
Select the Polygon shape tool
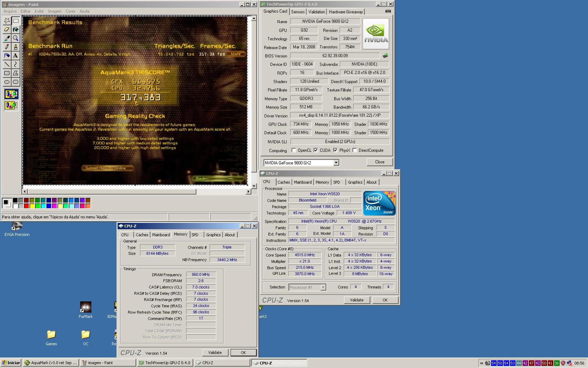tap(15, 74)
